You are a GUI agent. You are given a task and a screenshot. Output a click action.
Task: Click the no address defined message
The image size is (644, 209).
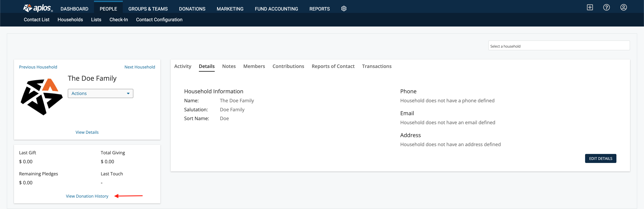tap(450, 145)
